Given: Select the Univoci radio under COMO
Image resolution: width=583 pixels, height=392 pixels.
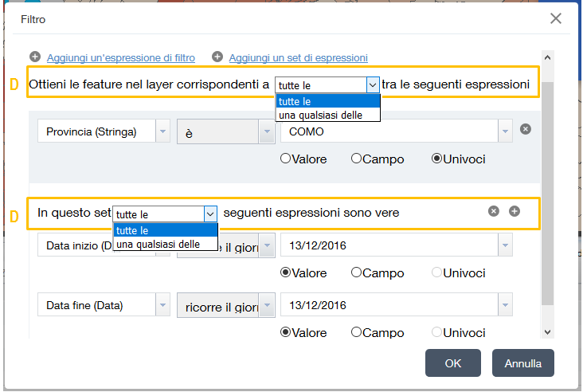Looking at the screenshot, I should (x=436, y=159).
